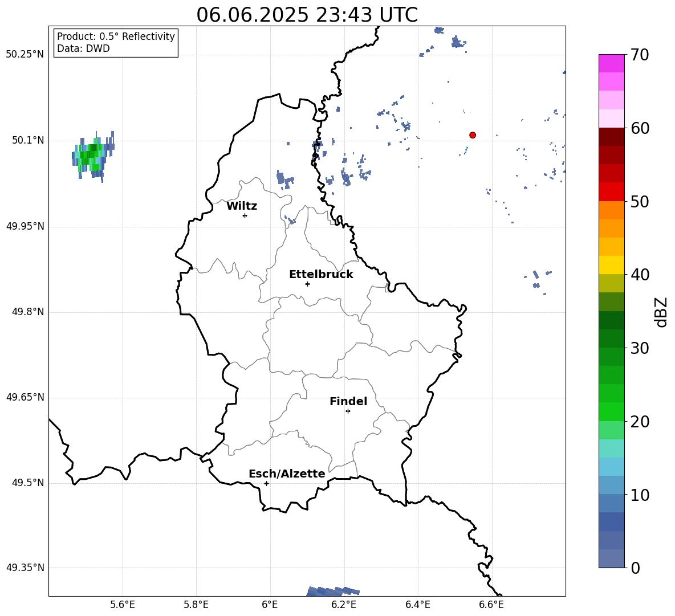Viewport: 675px width, 616px height.
Task: Click the '6°E' longitude label
Action: click(270, 605)
